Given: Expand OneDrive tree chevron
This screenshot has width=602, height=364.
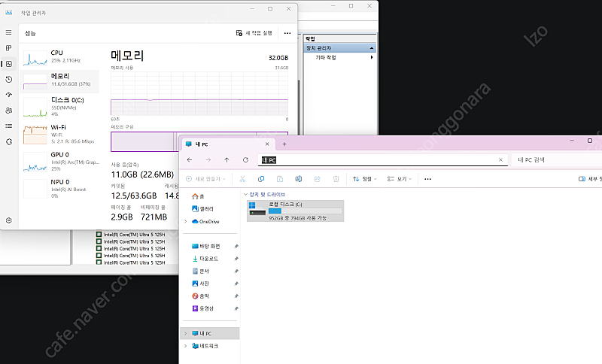Looking at the screenshot, I should click(186, 222).
